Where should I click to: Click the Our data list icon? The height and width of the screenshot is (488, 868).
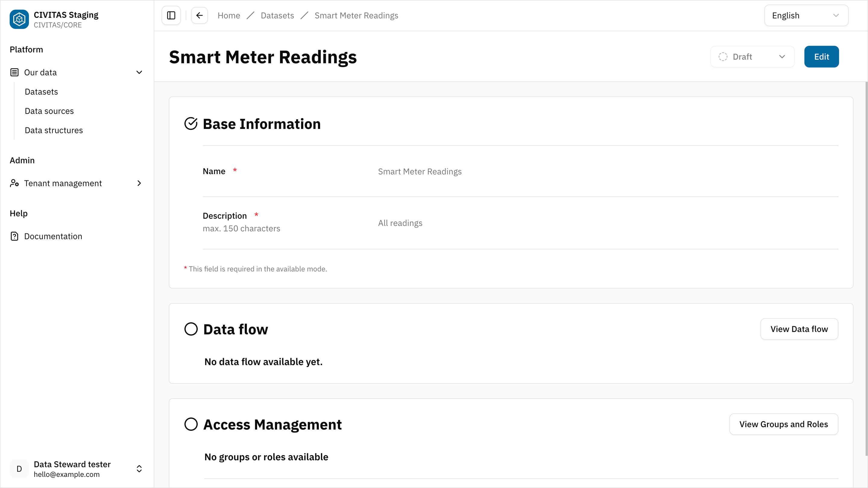(14, 72)
